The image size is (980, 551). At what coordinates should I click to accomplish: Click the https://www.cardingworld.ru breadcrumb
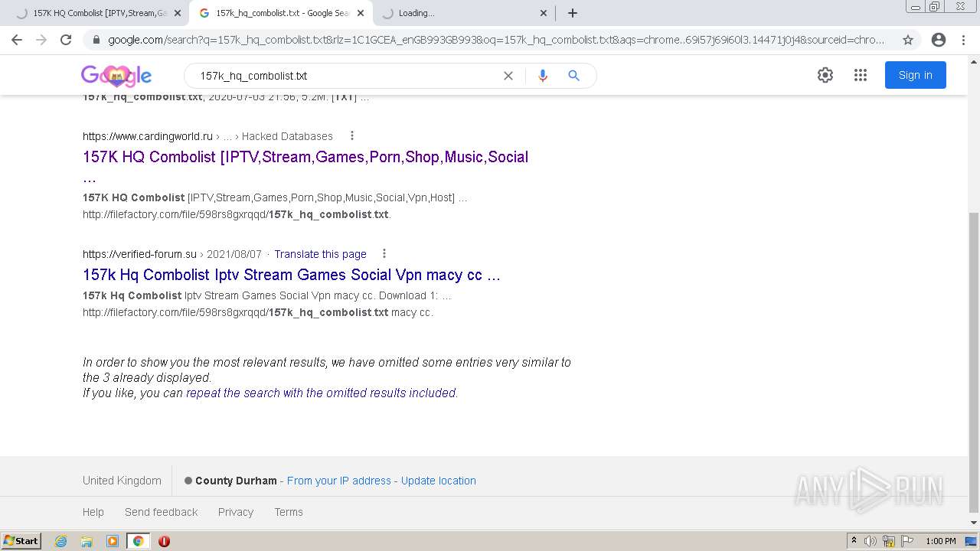148,136
